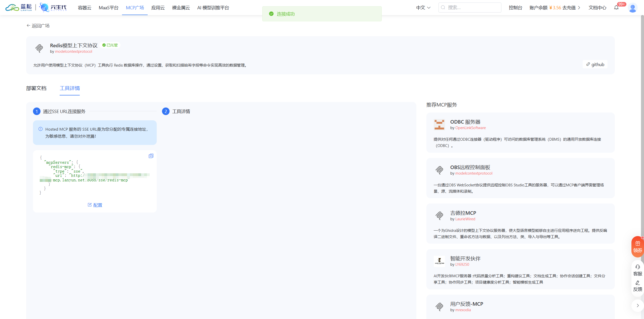644x319 pixels.
Task: Click the ODBC server logo
Action: click(439, 125)
